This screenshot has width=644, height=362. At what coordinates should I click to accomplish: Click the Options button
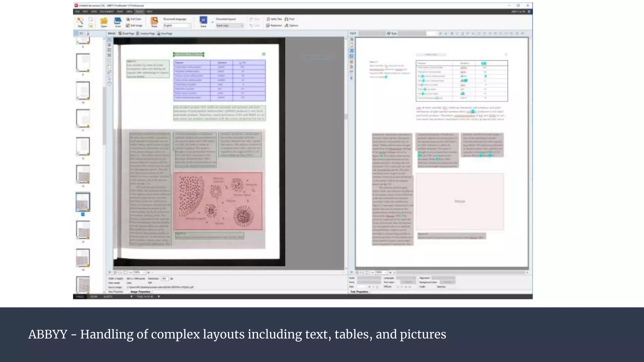291,25
